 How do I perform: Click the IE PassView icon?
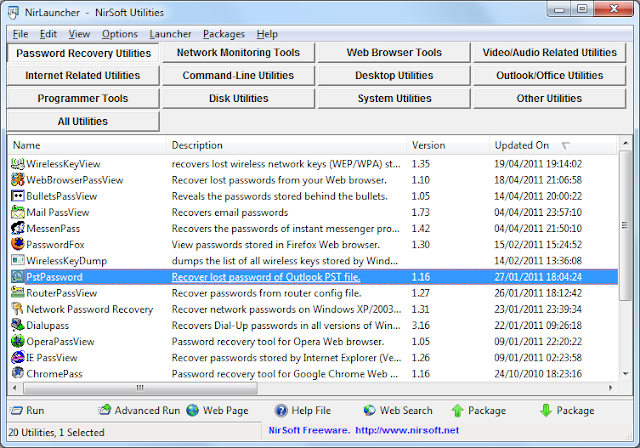pyautogui.click(x=18, y=357)
